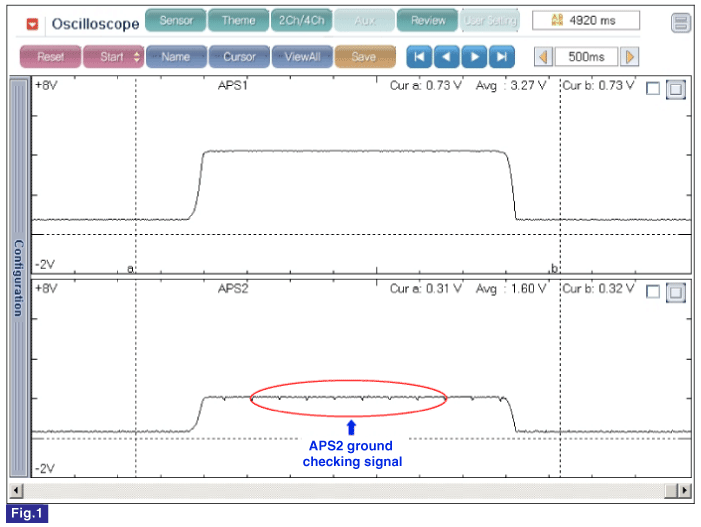The height and width of the screenshot is (527, 701).
Task: Click the APS1 -2V scale label
Action: [x=45, y=265]
